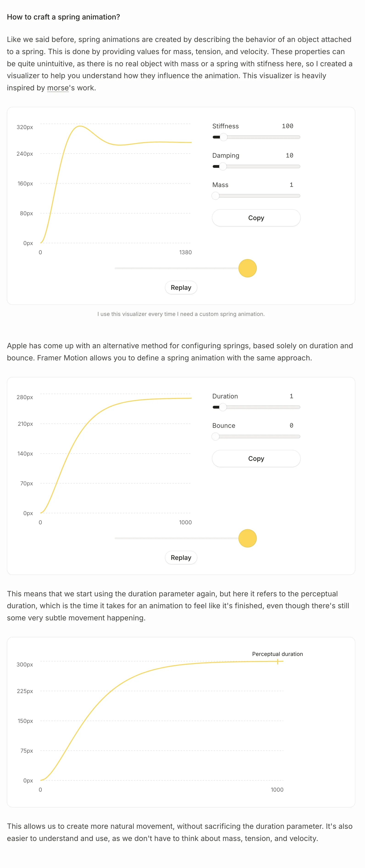Click the Duration slider handle
Image resolution: width=365 pixels, height=868 pixels.
[x=223, y=407]
